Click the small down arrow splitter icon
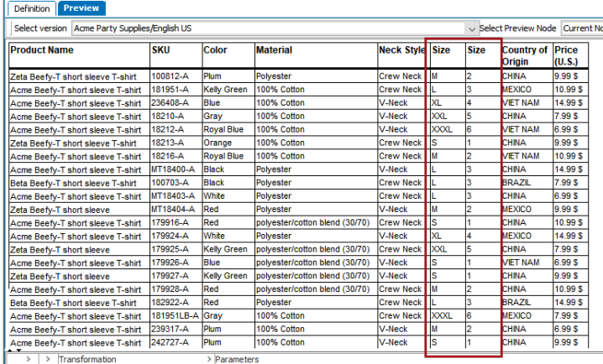The width and height of the screenshot is (603, 364). (x=18, y=351)
